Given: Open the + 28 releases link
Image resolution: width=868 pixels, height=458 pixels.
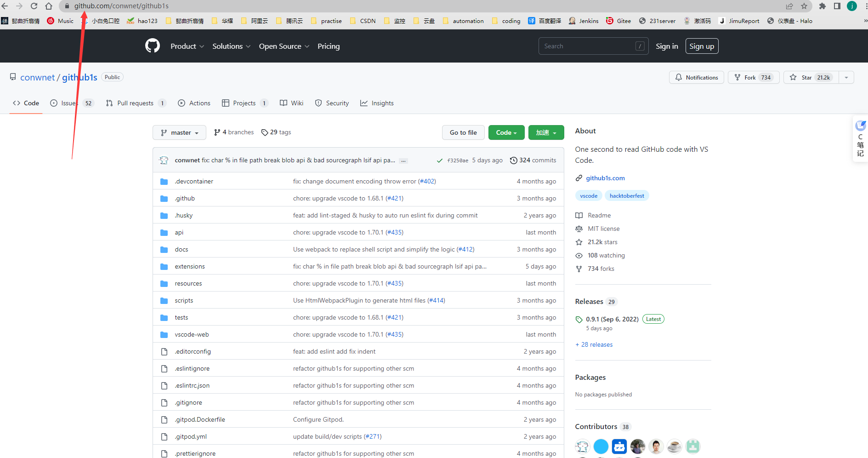Looking at the screenshot, I should pyautogui.click(x=594, y=344).
